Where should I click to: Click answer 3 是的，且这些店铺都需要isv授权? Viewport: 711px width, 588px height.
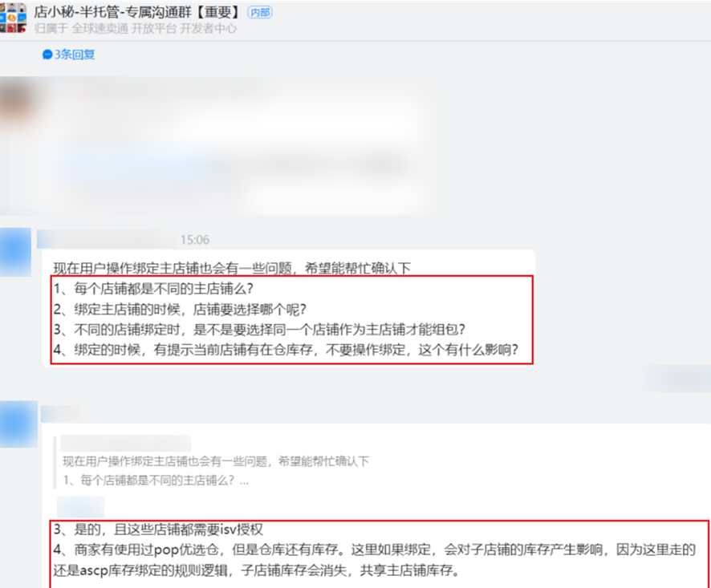pos(158,529)
